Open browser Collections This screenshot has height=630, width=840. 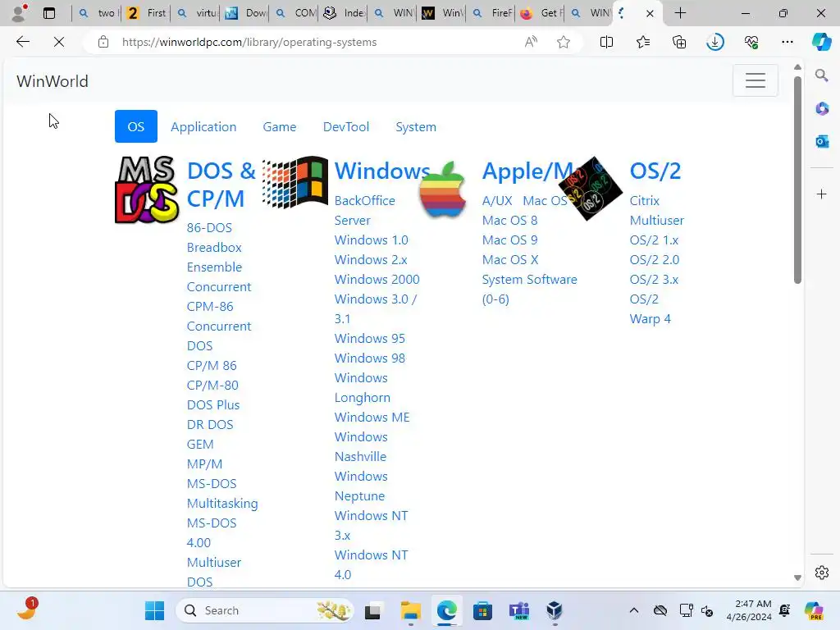tap(678, 42)
